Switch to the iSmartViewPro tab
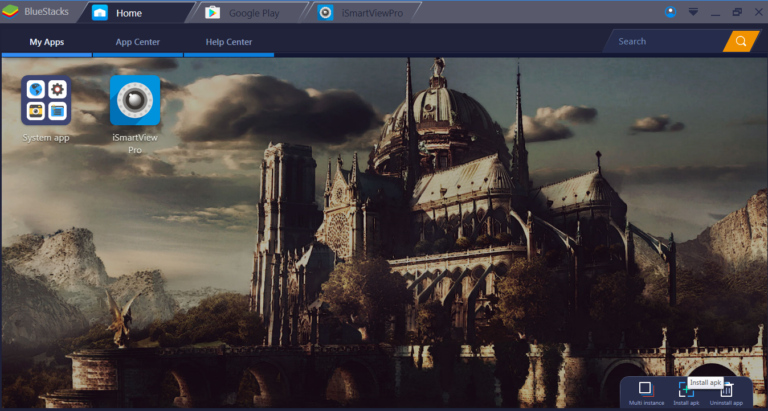The width and height of the screenshot is (768, 411). click(x=364, y=13)
